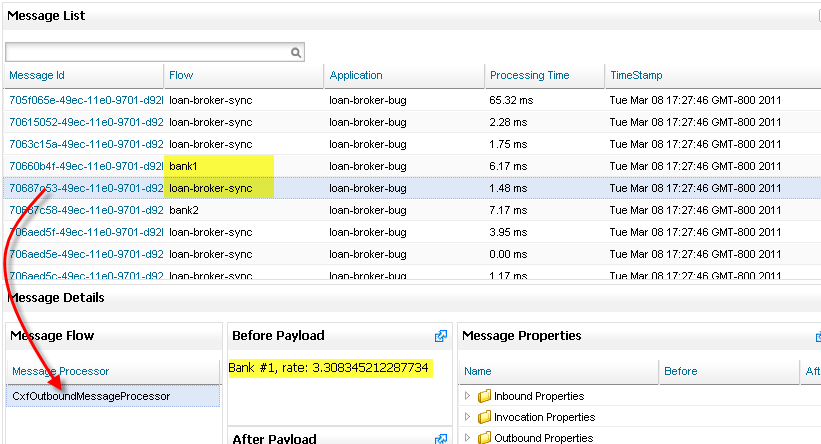The image size is (821, 444).
Task: Click the magnifier search icon
Action: [x=296, y=52]
